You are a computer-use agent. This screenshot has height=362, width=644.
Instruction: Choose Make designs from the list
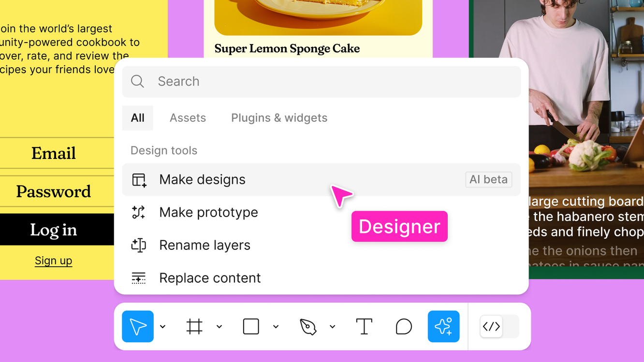pyautogui.click(x=322, y=180)
